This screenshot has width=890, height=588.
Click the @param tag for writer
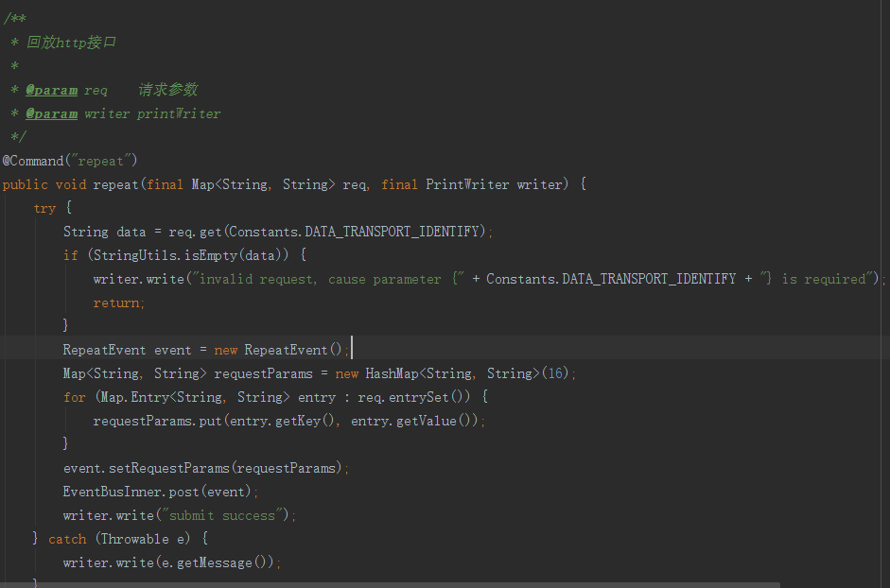(52, 113)
